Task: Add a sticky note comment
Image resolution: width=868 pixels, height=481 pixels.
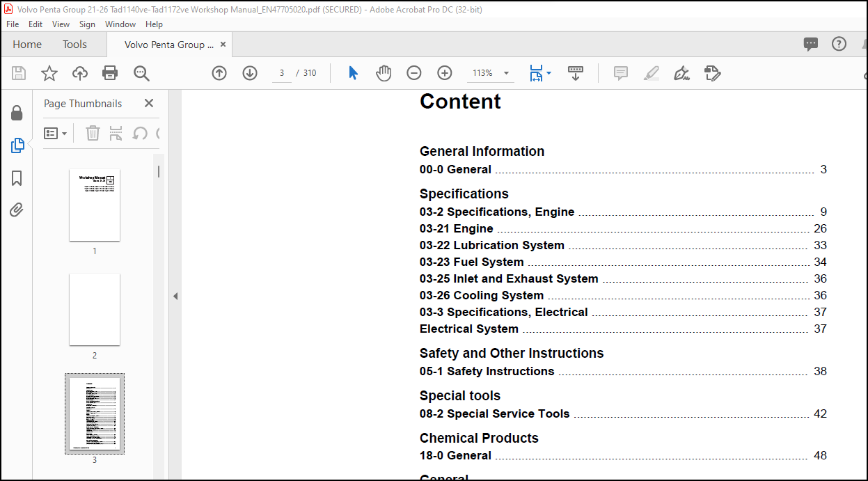Action: click(x=621, y=73)
